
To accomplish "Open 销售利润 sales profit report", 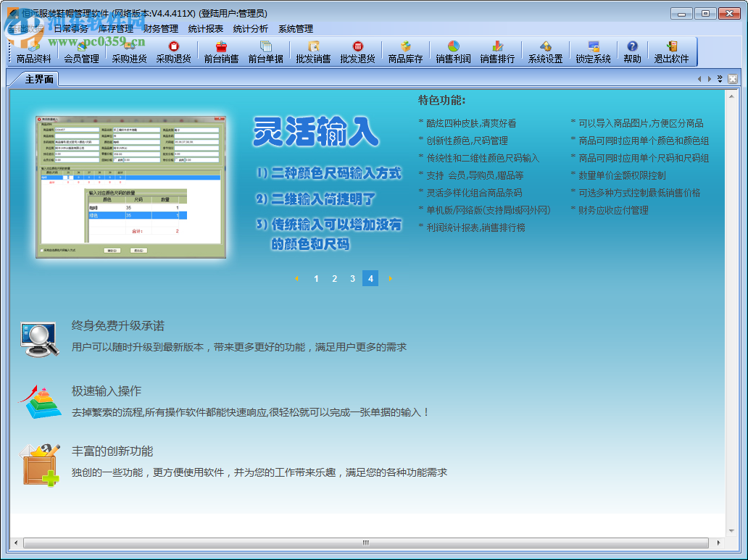I will click(453, 52).
